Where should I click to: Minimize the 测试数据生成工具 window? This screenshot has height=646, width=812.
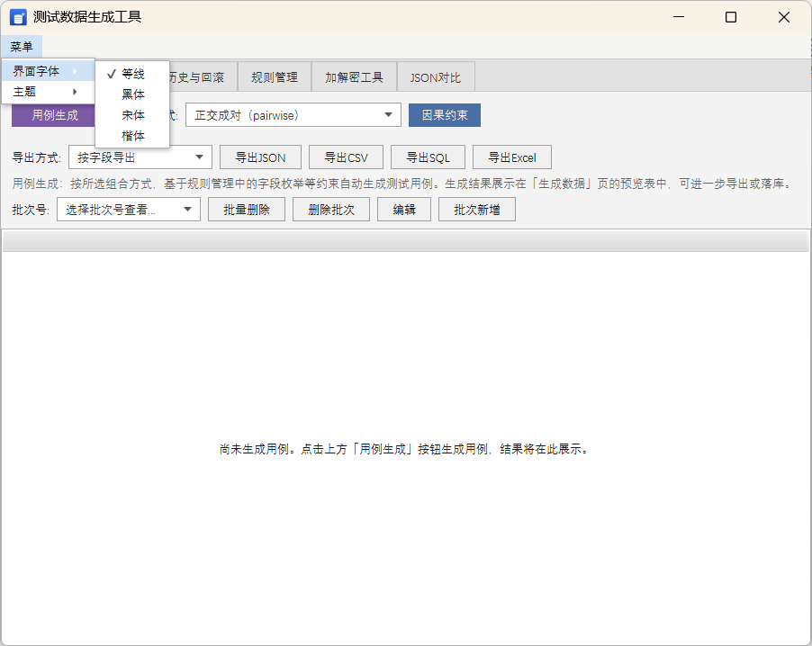[x=679, y=17]
